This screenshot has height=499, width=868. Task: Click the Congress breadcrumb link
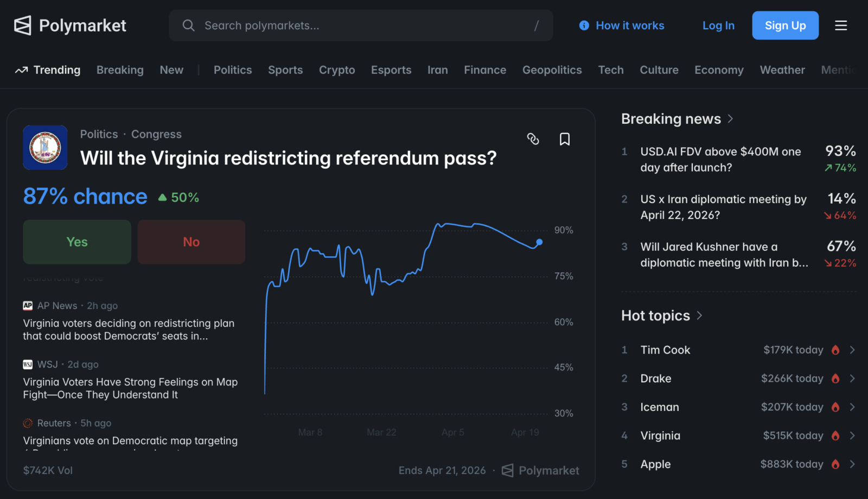tap(156, 134)
